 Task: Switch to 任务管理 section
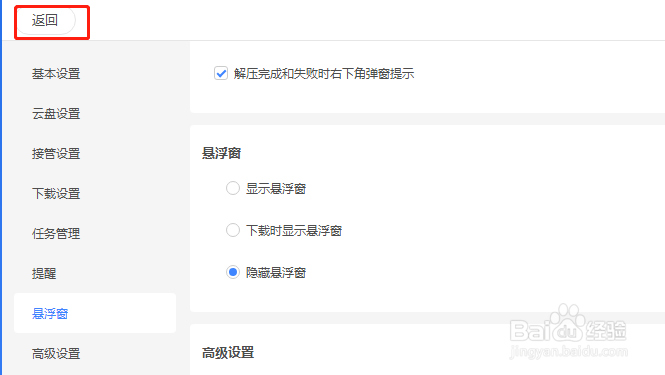[x=56, y=233]
